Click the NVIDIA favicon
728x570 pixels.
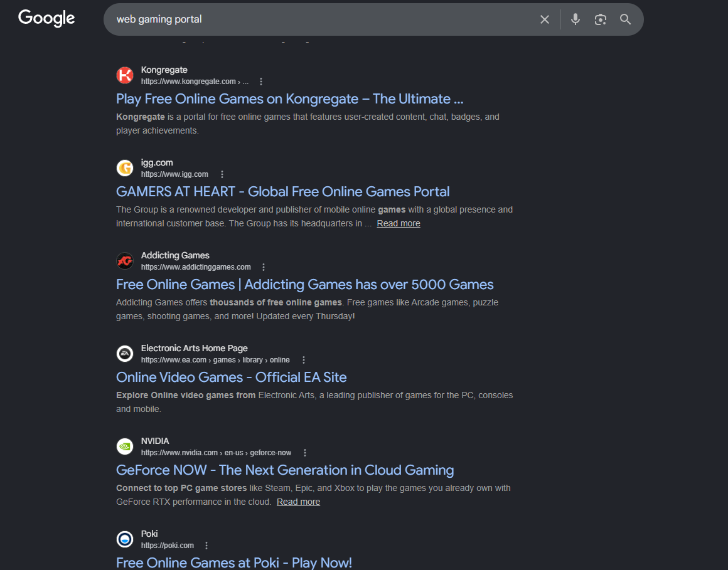click(125, 446)
